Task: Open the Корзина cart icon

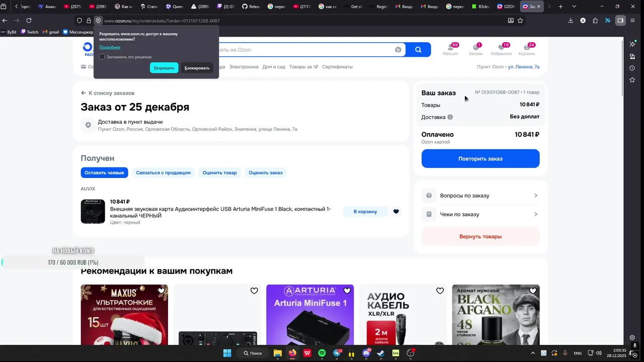Action: (x=527, y=49)
